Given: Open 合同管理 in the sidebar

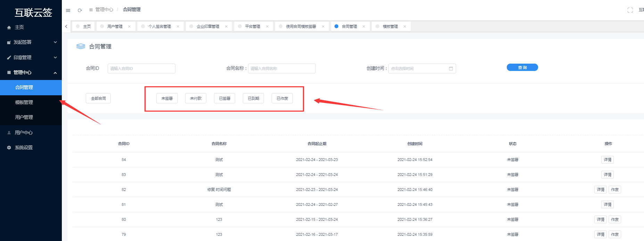Looking at the screenshot, I should click(31, 88).
